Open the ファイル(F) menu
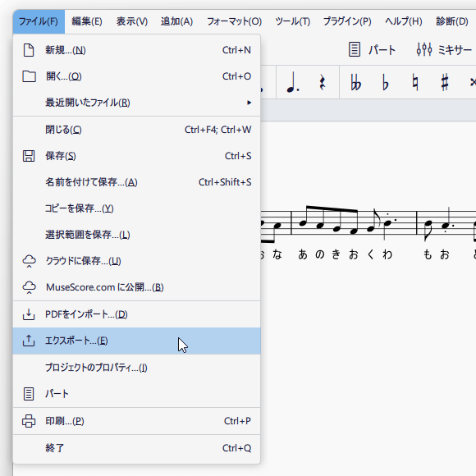 pyautogui.click(x=39, y=21)
